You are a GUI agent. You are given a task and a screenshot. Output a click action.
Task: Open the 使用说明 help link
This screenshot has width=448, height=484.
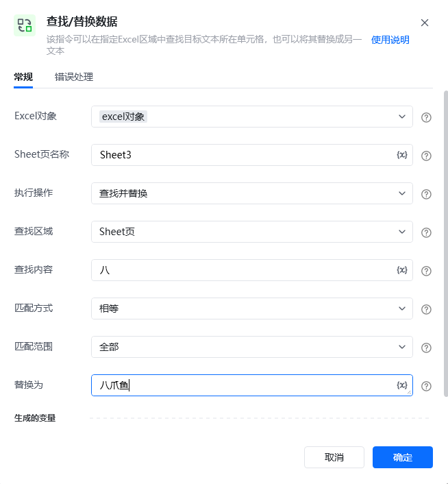390,40
